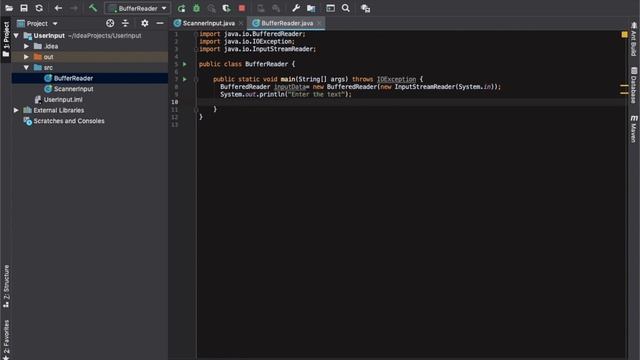Viewport: 640px width, 360px height.
Task: Open the BufferReader run configuration dropdown
Action: [138, 8]
